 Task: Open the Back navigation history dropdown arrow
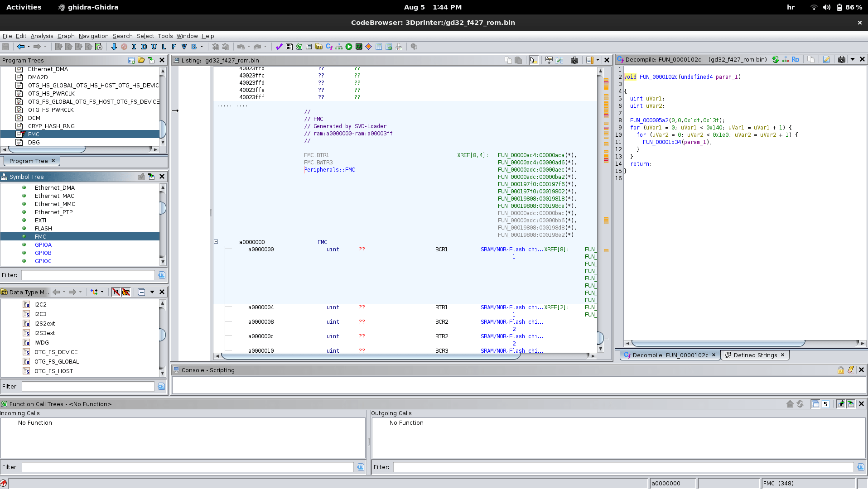29,47
